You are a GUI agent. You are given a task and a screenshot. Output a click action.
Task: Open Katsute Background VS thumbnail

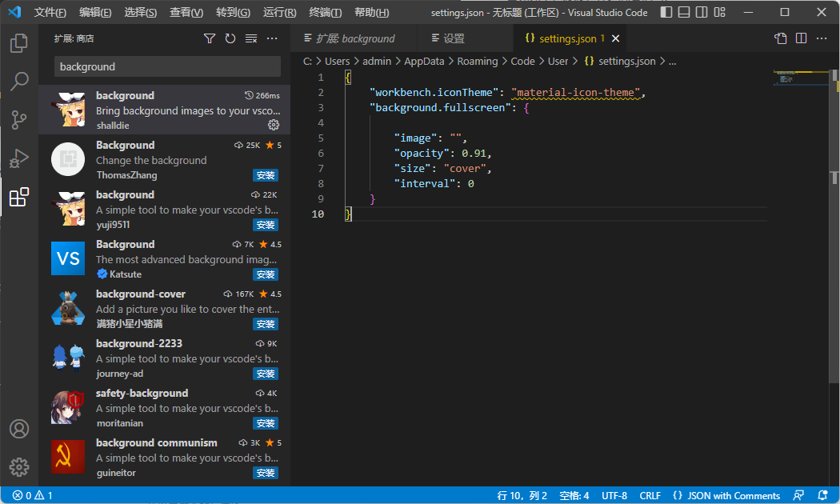tap(68, 258)
